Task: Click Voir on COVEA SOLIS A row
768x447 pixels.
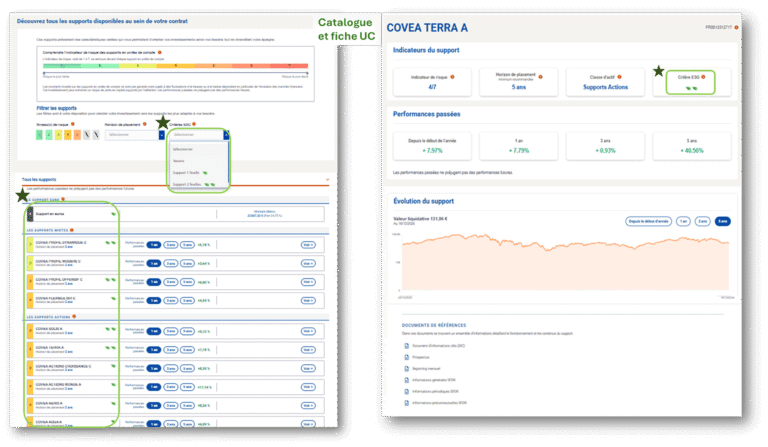Action: 308,331
